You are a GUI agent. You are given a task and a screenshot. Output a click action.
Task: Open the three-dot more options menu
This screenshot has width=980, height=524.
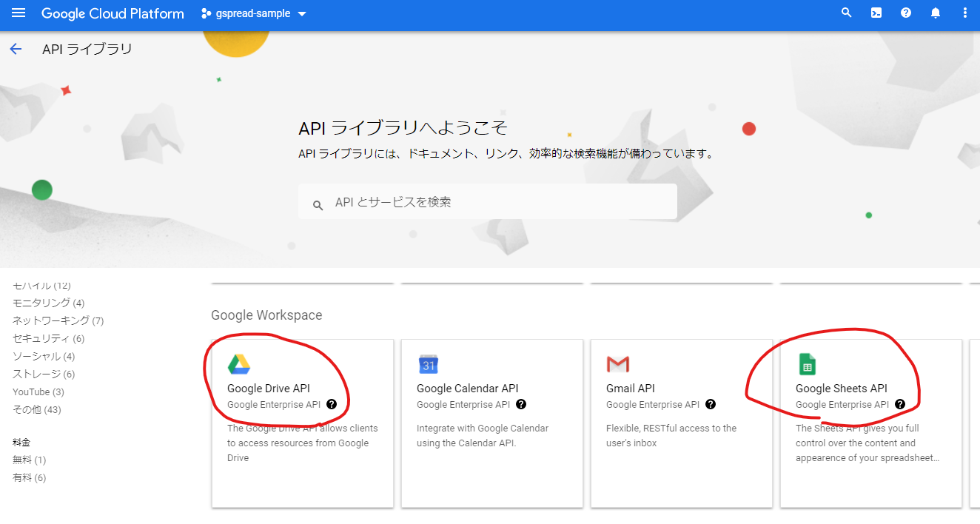click(x=964, y=13)
